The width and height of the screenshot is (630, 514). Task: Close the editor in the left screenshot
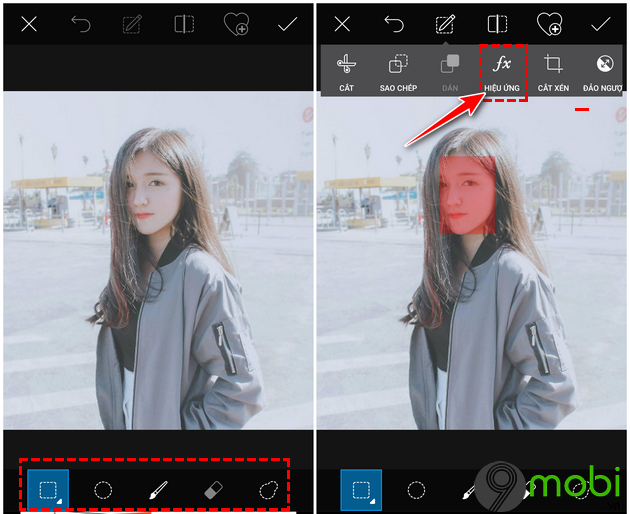coord(29,24)
